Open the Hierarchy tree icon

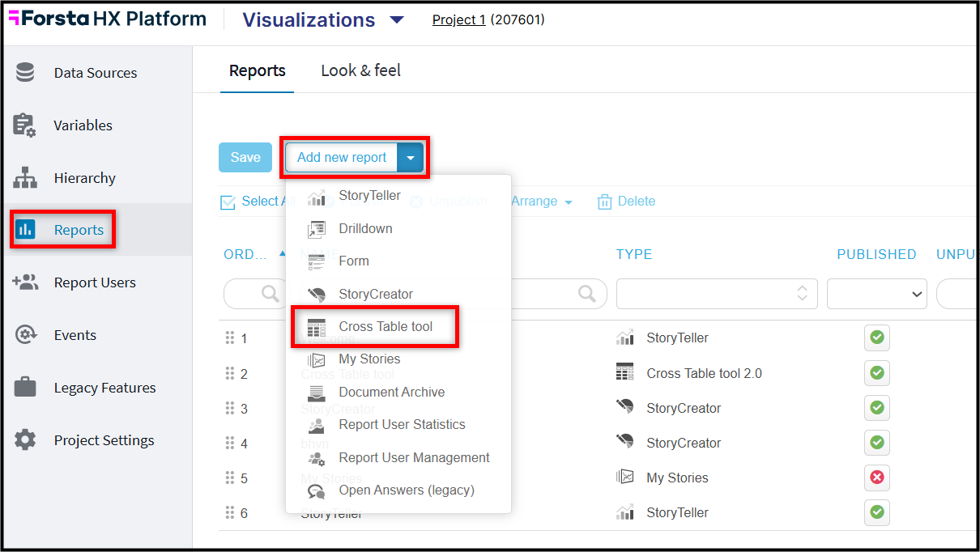click(x=25, y=177)
